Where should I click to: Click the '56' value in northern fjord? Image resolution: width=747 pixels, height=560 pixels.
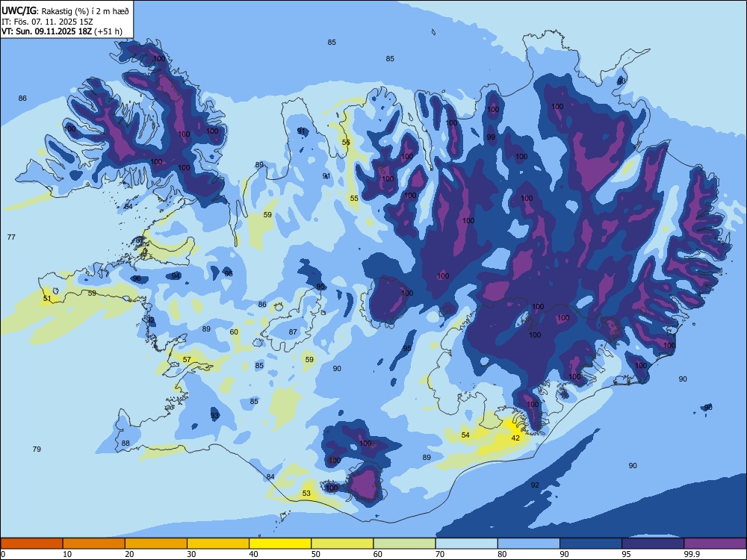[x=346, y=142]
